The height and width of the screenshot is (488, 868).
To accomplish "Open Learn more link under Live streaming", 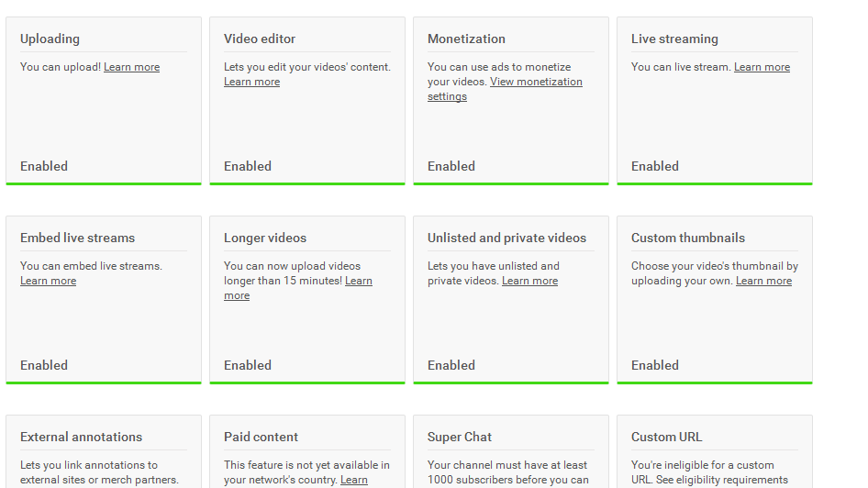I will [x=762, y=67].
